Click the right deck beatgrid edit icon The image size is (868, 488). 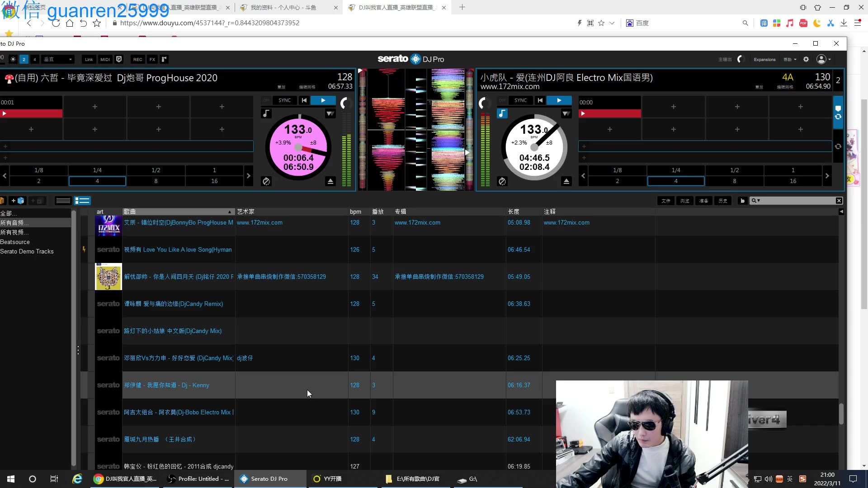pos(502,181)
